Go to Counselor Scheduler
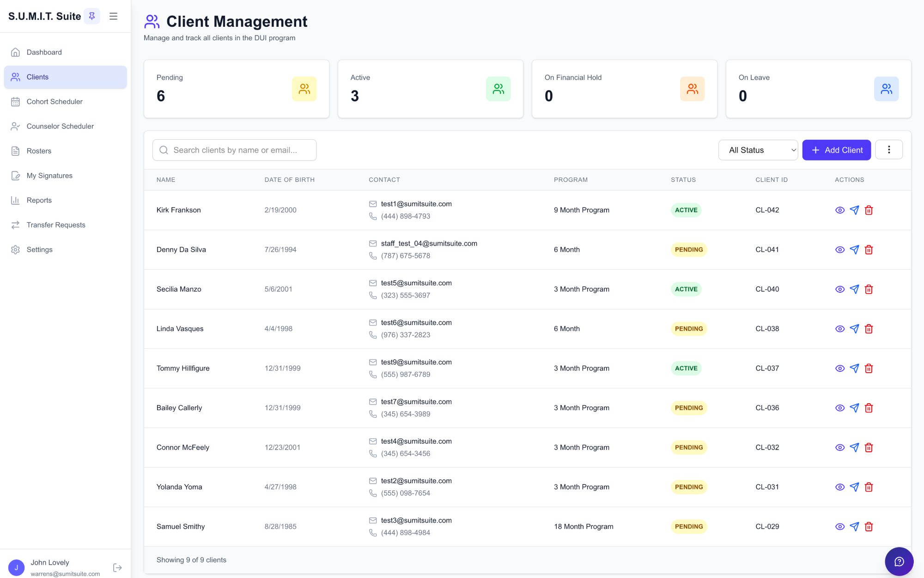 65,126
